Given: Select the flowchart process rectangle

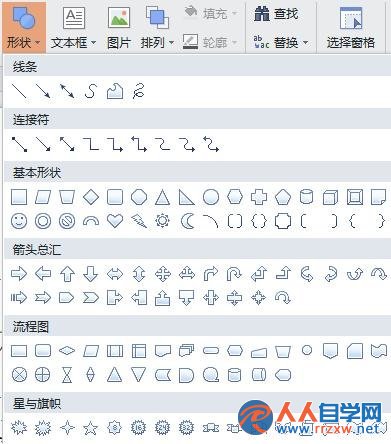Looking at the screenshot, I should point(19,351).
